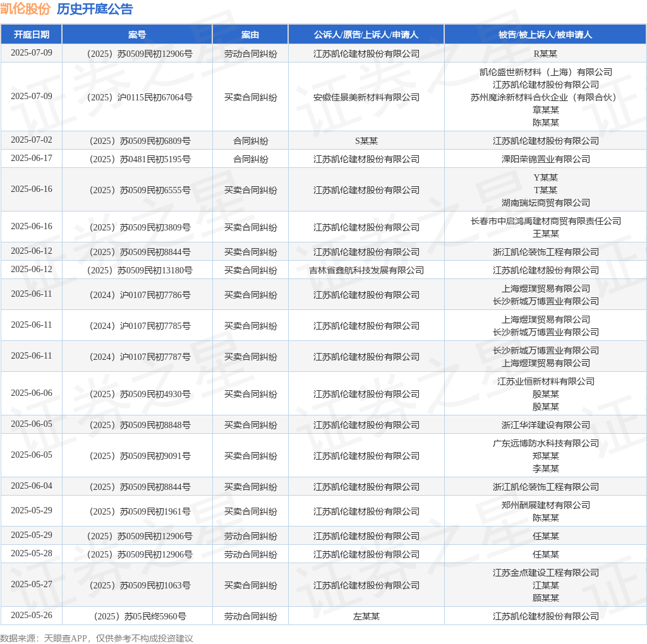Click defendant 浙江华洋建设有限公司
This screenshot has width=647, height=644.
click(545, 425)
